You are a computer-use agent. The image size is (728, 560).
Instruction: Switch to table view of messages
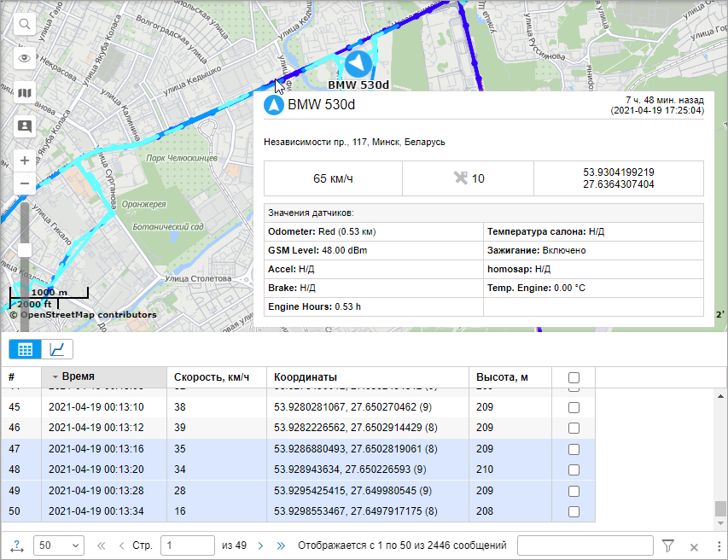click(25, 349)
